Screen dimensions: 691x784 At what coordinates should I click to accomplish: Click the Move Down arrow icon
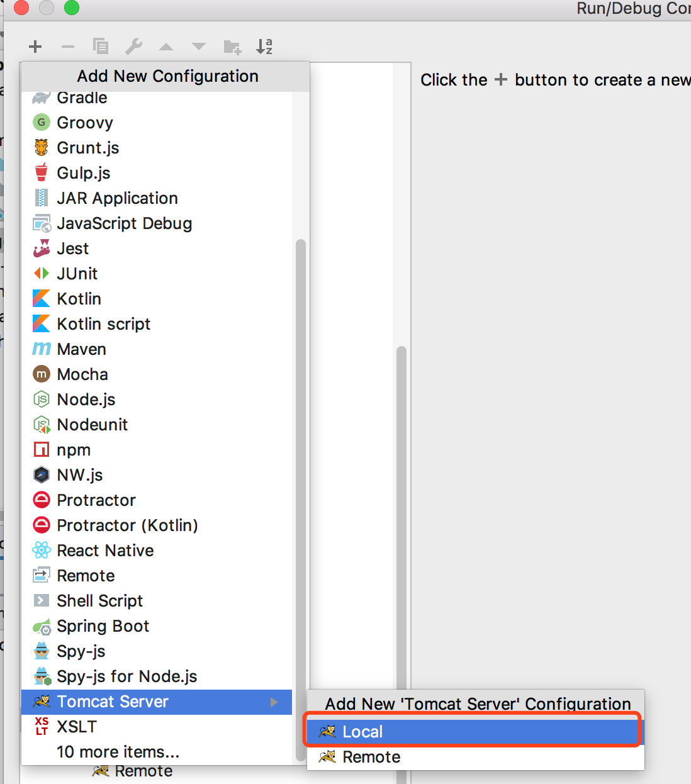pyautogui.click(x=199, y=47)
